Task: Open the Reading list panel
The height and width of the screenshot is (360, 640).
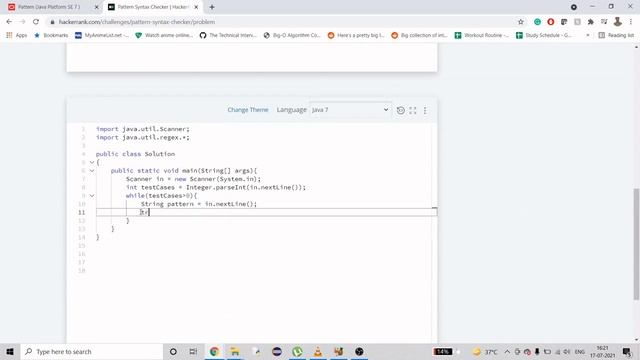Action: point(616,35)
